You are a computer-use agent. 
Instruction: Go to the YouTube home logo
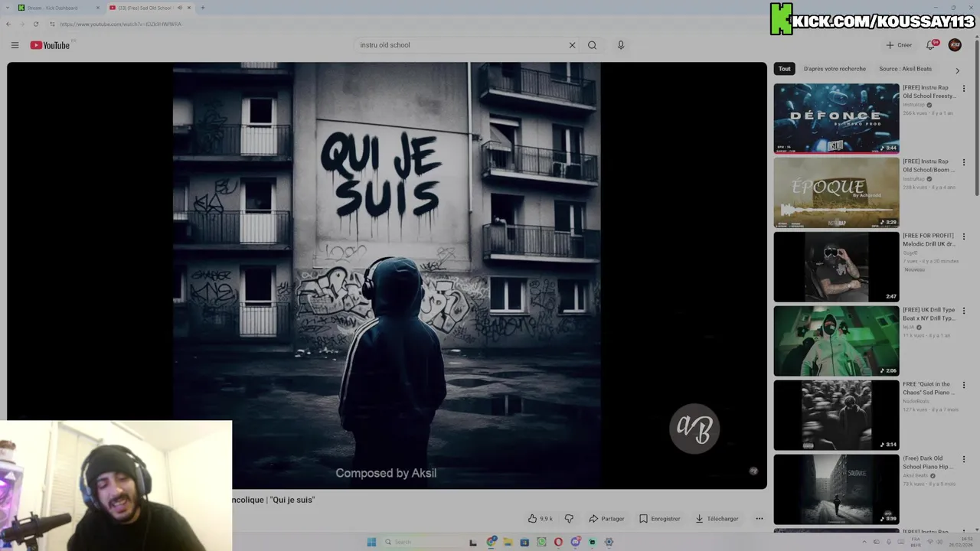50,45
